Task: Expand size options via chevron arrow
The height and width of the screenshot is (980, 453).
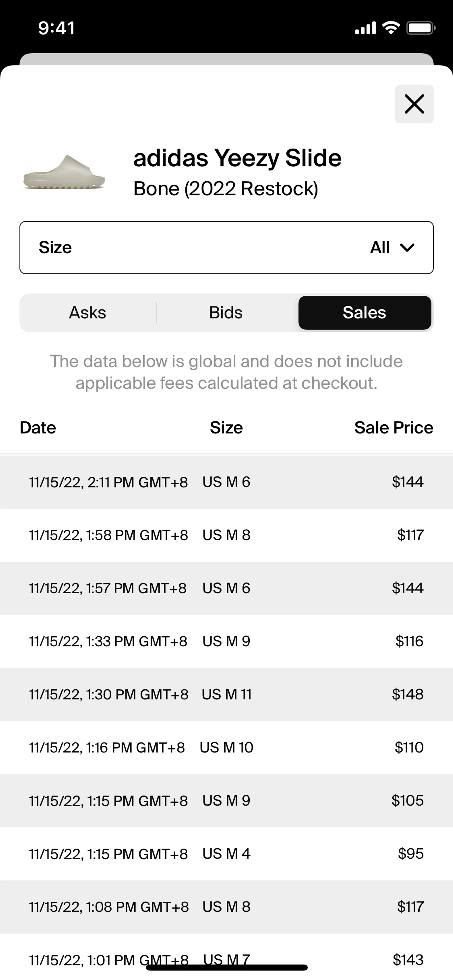Action: (x=407, y=248)
